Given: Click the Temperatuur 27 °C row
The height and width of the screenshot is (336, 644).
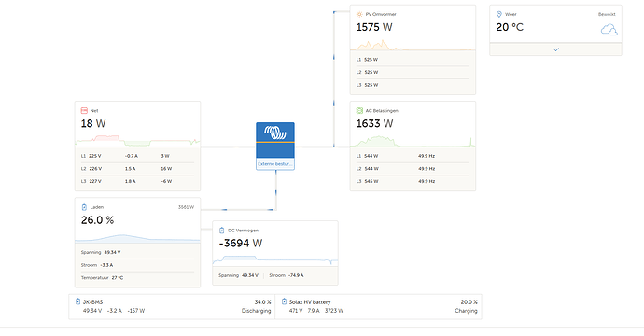Looking at the screenshot, I should pos(137,278).
